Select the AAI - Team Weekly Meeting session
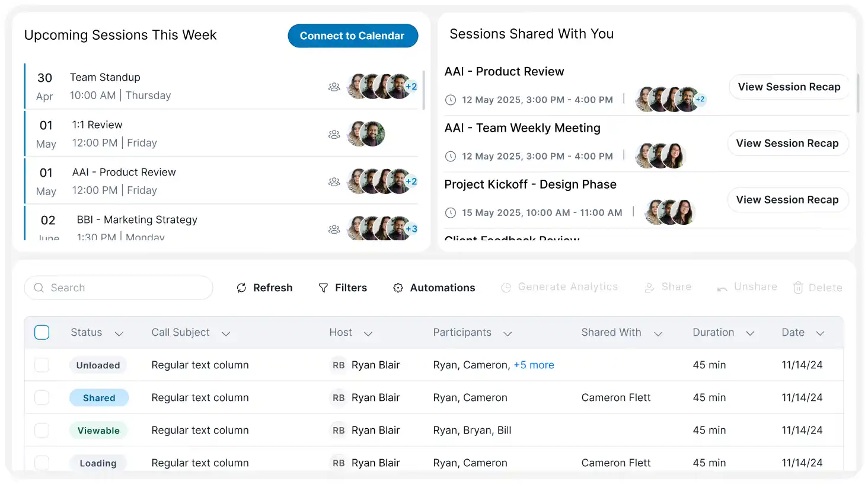Viewport: 868px width, 484px height. [x=522, y=128]
